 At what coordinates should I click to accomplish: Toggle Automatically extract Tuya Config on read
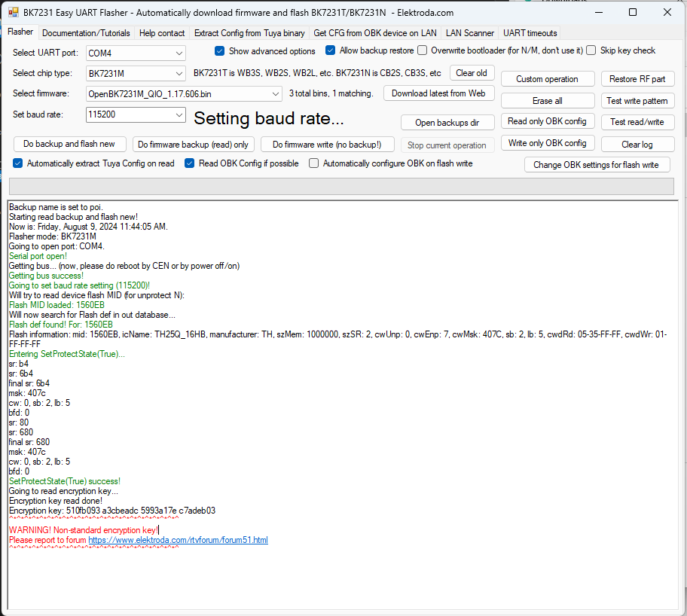pyautogui.click(x=17, y=163)
